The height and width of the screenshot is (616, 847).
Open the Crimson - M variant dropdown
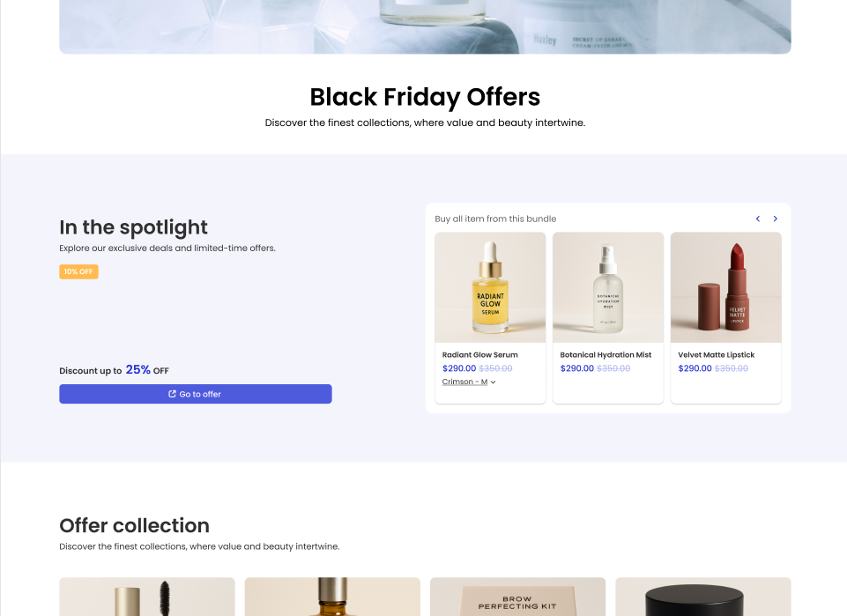coord(468,382)
